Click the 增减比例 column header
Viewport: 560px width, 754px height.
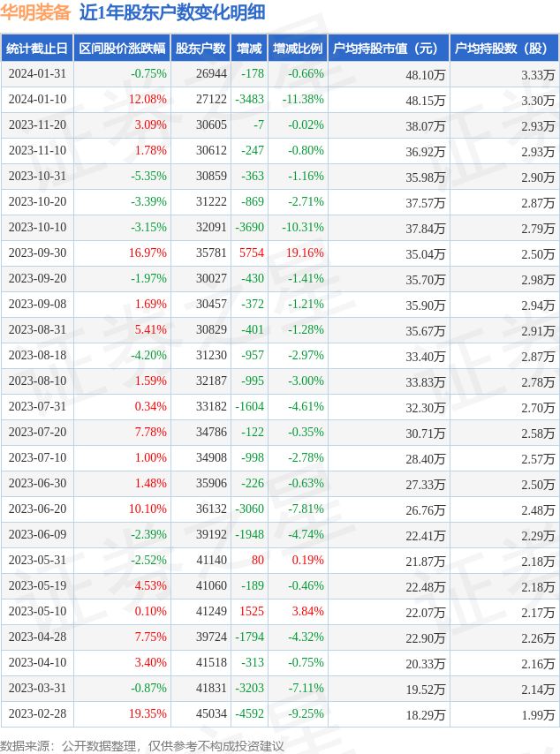coord(297,49)
